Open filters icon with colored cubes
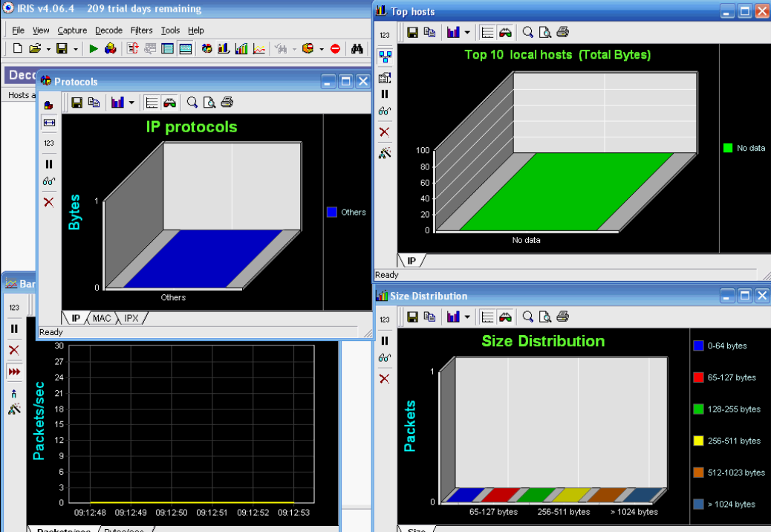771x532 pixels. tap(111, 48)
